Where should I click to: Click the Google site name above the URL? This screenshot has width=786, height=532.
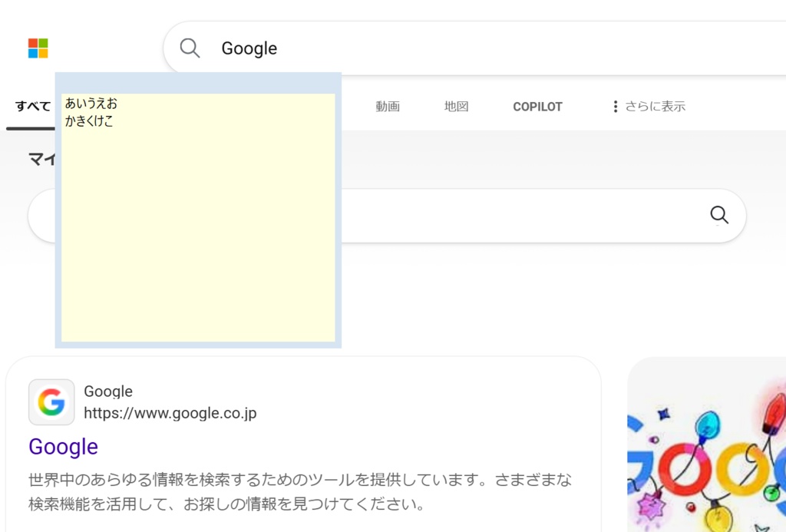click(108, 391)
